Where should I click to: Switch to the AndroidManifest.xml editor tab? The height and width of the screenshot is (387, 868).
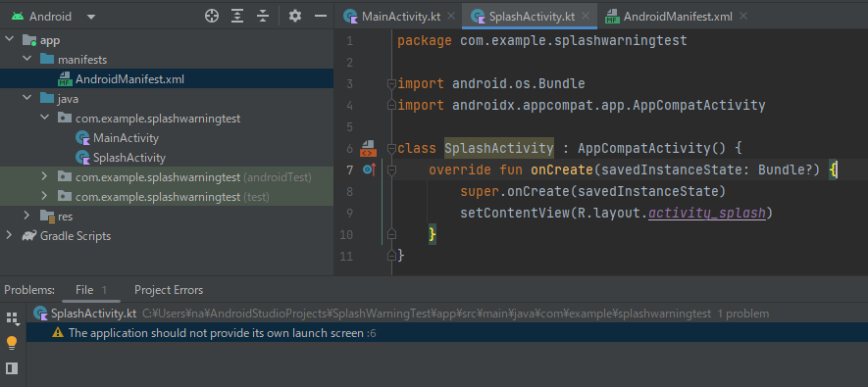678,17
